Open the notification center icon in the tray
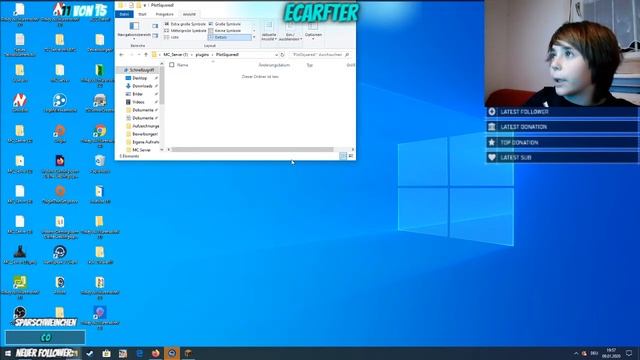The image size is (640, 360). 629,353
